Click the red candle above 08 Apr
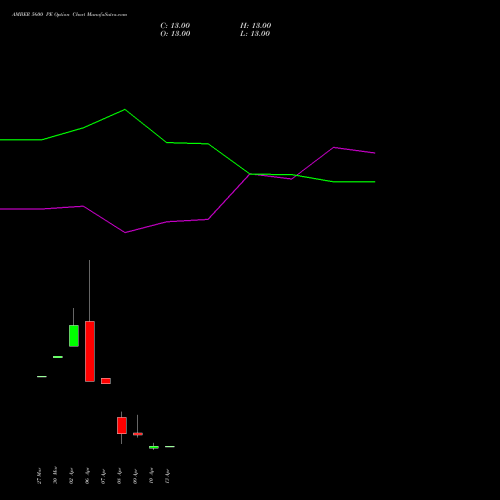Screen dimensions: 500x500 122,425
